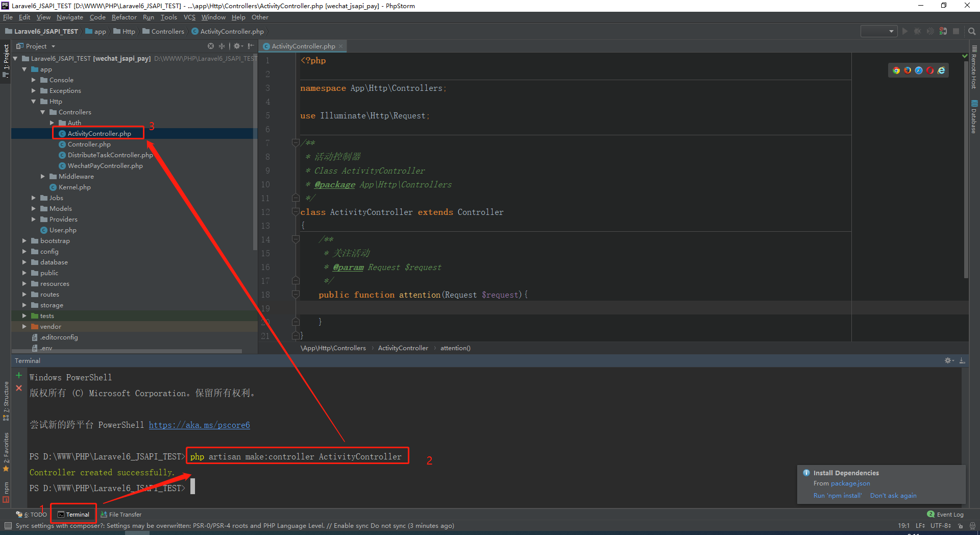Change file encoding UTF-8 in status bar
Image resolution: width=980 pixels, height=535 pixels.
pyautogui.click(x=941, y=525)
